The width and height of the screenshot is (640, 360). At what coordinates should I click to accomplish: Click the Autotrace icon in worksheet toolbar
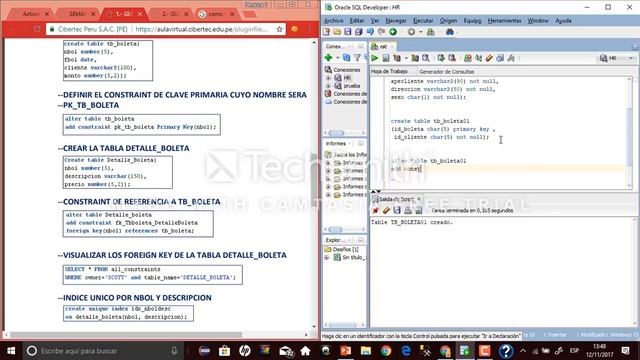(x=415, y=58)
